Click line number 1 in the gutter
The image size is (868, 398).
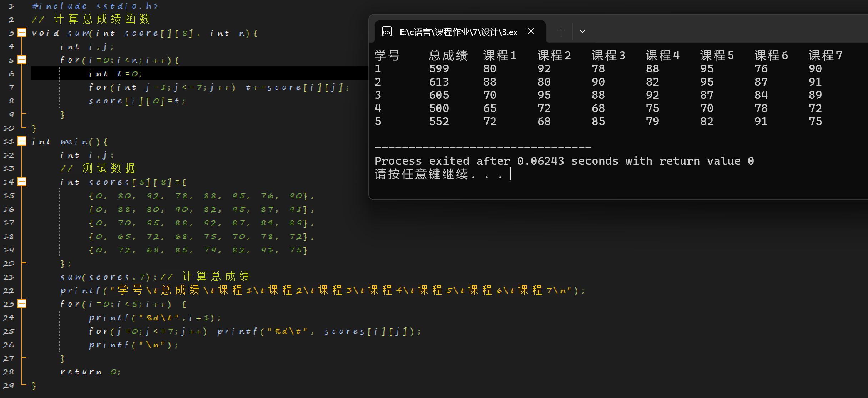[11, 6]
